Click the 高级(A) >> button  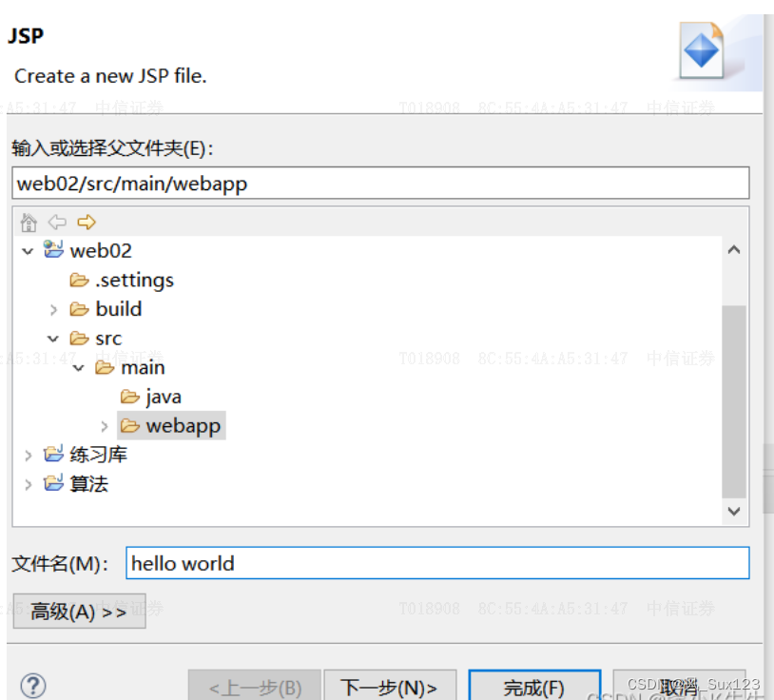(79, 612)
